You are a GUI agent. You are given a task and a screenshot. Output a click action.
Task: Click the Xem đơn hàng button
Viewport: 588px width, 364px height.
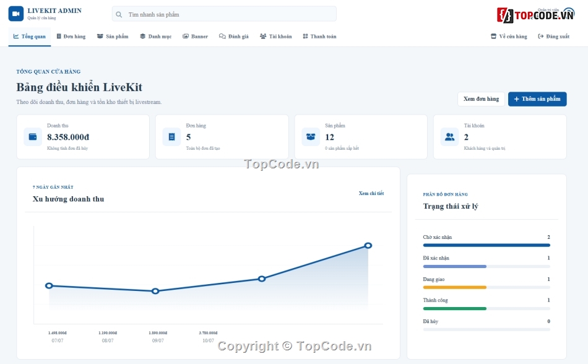point(481,99)
